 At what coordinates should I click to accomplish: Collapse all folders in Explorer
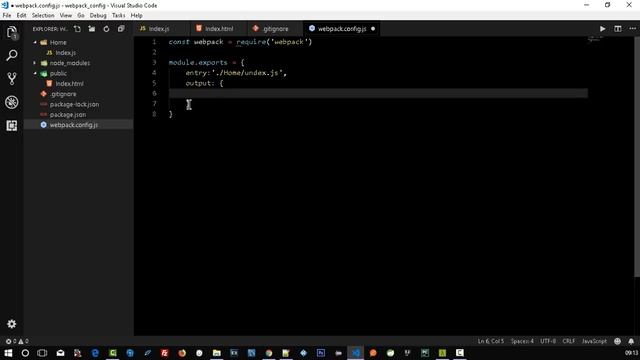pos(121,29)
